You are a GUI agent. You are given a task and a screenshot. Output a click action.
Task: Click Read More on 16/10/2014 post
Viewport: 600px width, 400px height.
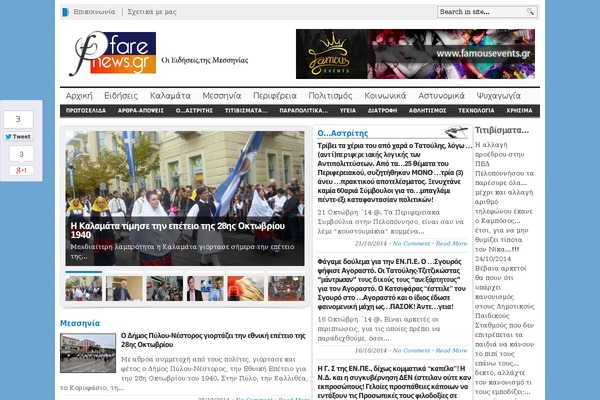click(452, 351)
